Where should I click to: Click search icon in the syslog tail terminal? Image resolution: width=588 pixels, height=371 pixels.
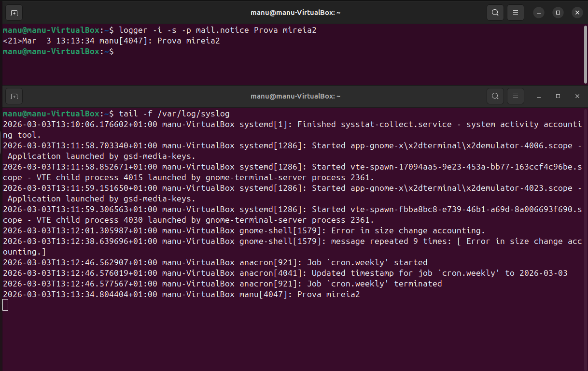(x=495, y=96)
